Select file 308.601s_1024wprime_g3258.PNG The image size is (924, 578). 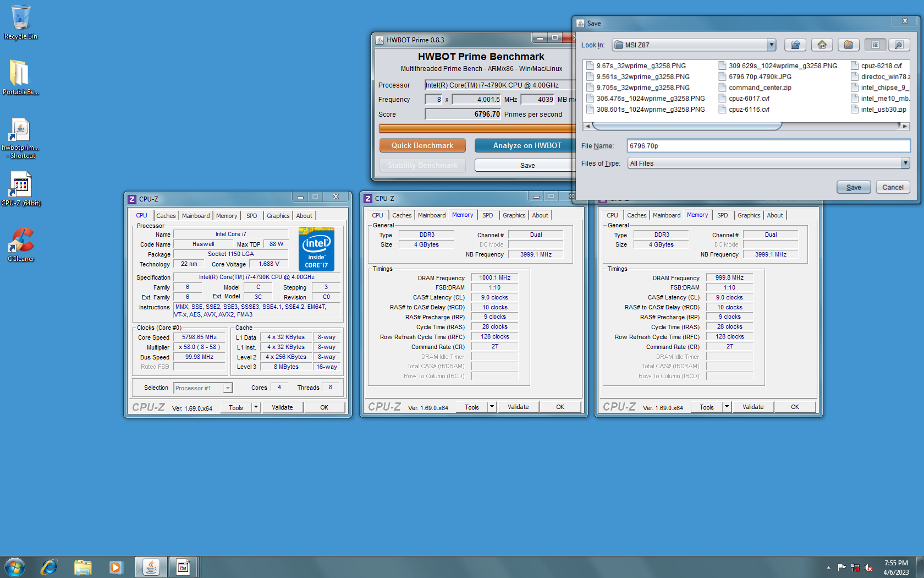[646, 110]
